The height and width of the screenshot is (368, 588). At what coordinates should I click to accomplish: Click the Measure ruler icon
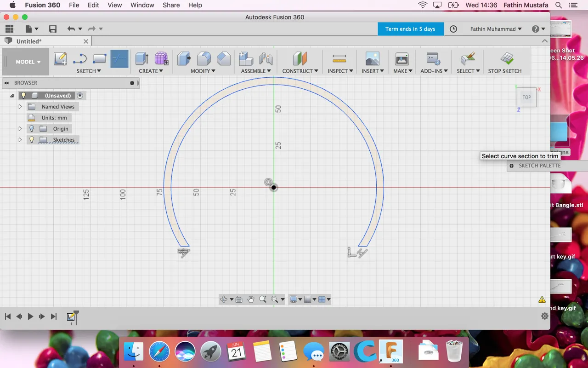(x=339, y=59)
